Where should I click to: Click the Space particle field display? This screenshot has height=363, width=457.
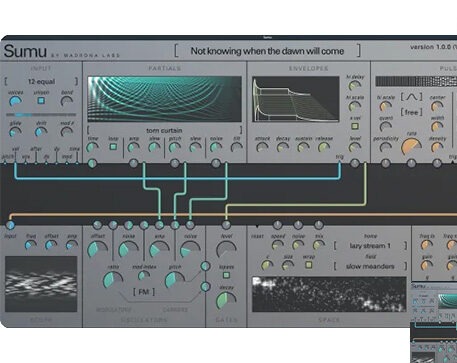[x=329, y=294]
